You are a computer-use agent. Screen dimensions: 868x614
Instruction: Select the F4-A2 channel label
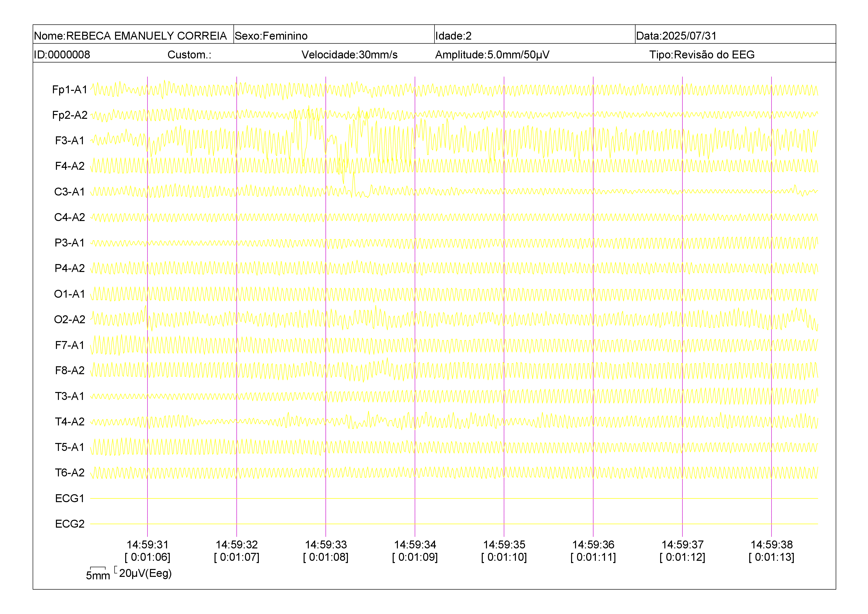(70, 166)
